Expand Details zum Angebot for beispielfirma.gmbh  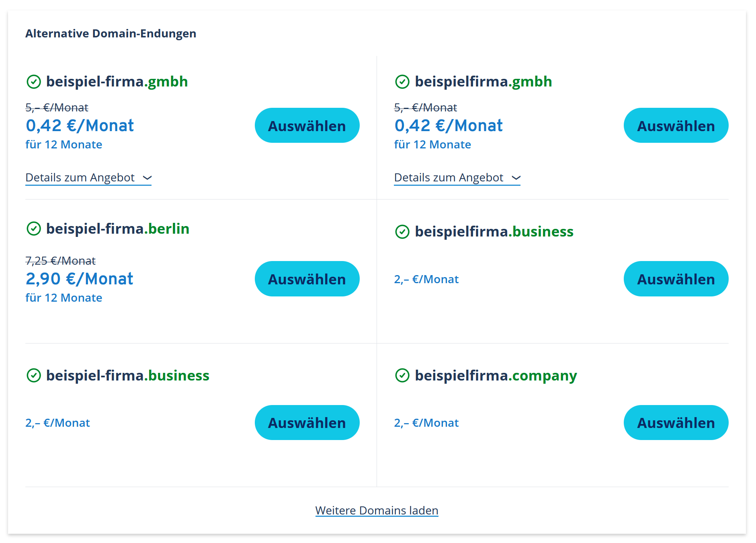[457, 178]
